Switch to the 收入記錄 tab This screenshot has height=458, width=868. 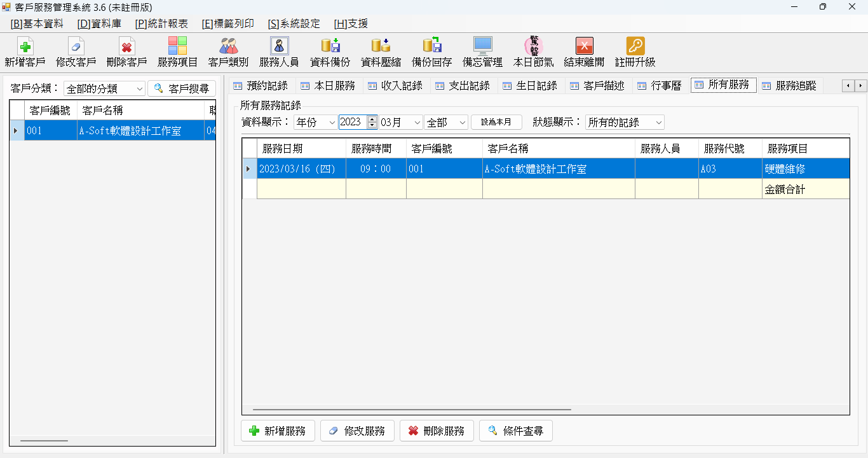(x=396, y=86)
